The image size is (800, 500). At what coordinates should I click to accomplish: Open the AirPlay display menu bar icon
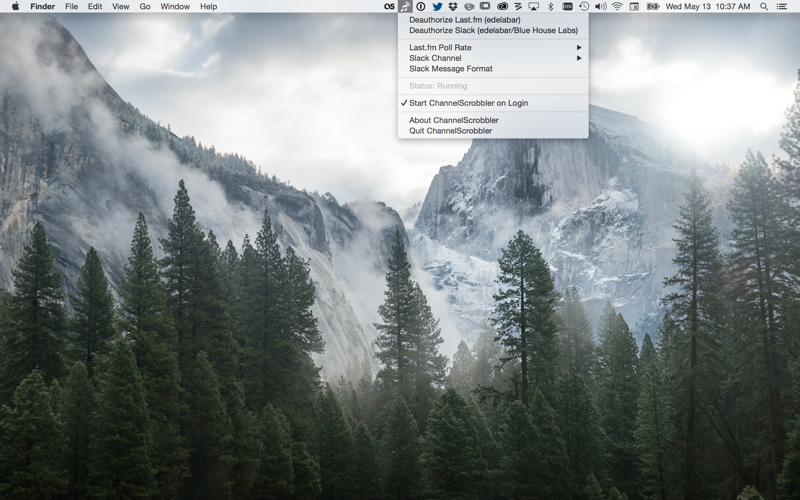[x=534, y=6]
